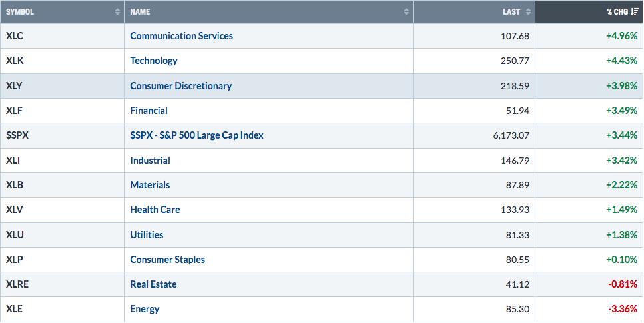Open the Technology sector link
The image size is (644, 323).
154,61
